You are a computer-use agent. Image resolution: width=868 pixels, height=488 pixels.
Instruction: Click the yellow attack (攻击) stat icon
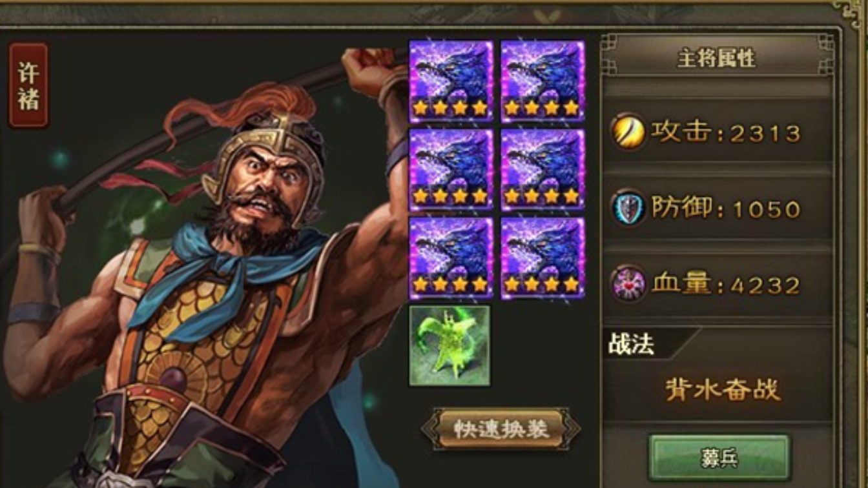coord(628,132)
